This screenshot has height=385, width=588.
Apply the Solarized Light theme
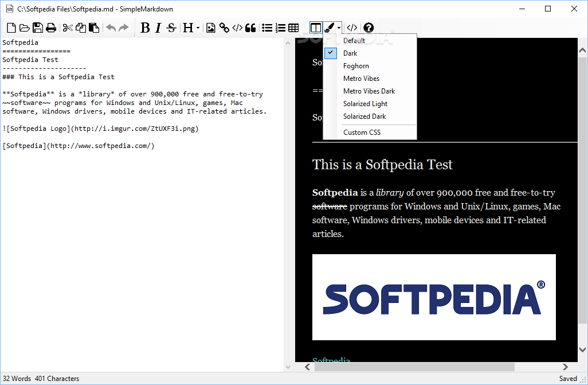pos(370,104)
